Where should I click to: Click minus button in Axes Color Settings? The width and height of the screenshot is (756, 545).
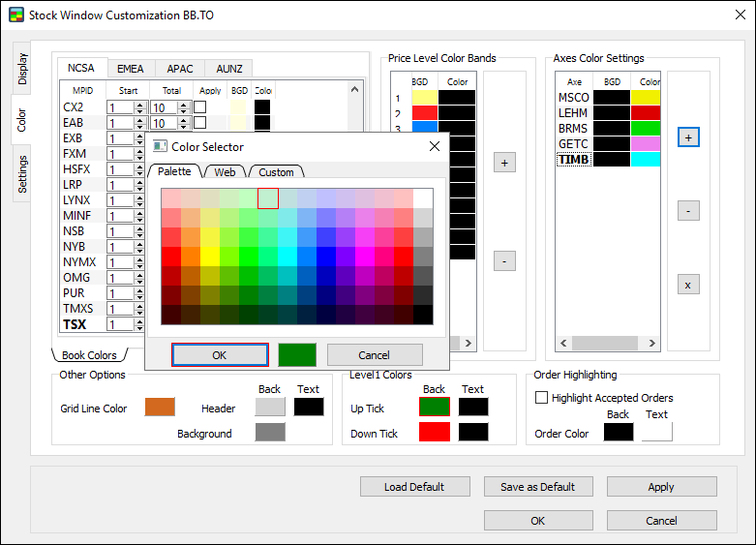[687, 210]
